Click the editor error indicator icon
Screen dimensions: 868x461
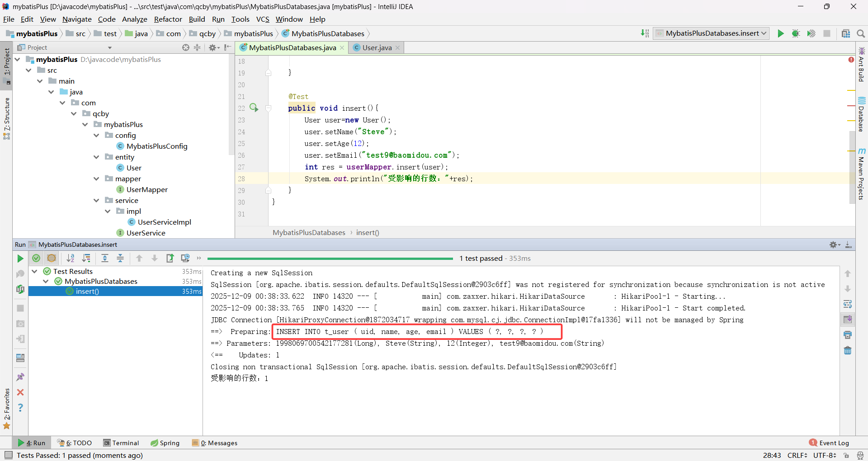851,60
